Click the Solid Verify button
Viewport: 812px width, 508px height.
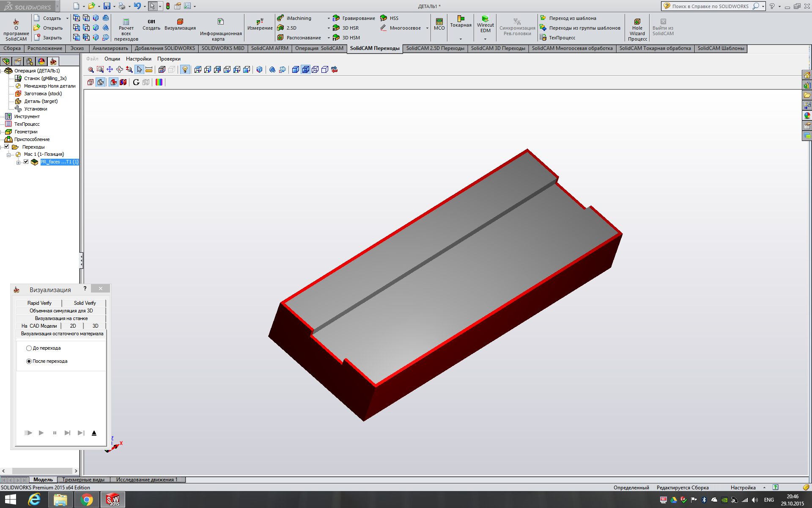85,303
